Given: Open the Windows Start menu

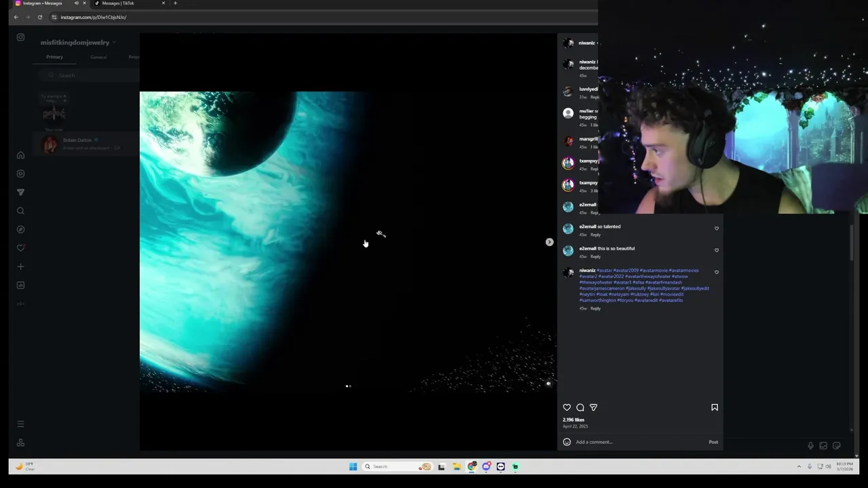Looking at the screenshot, I should point(353,466).
